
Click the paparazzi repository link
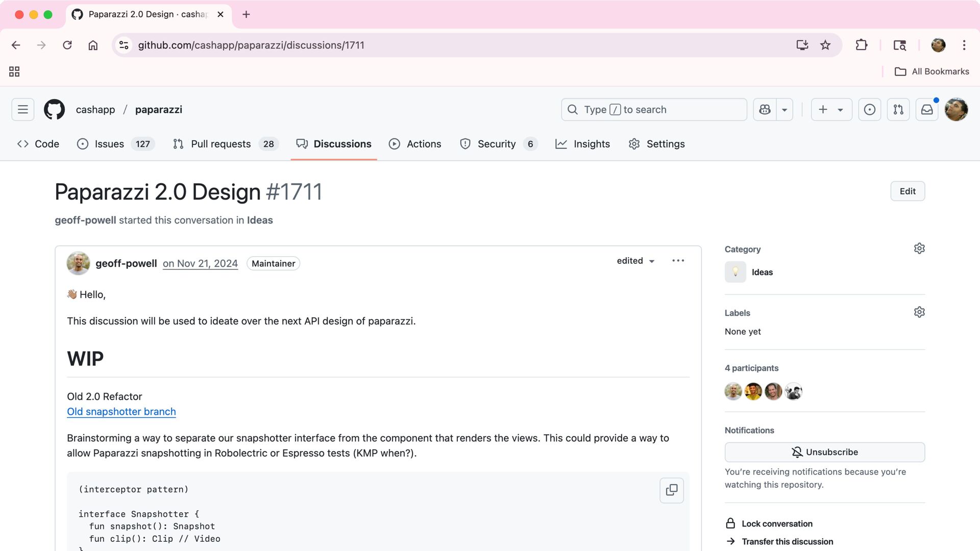point(159,110)
